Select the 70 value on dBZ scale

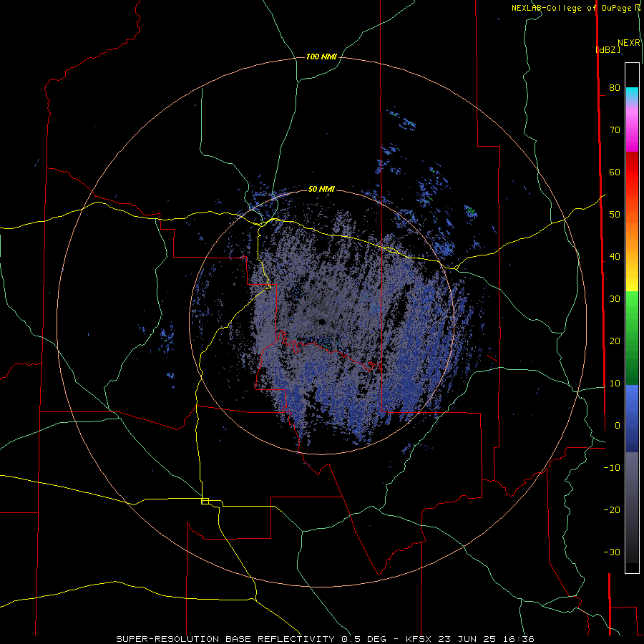615,130
